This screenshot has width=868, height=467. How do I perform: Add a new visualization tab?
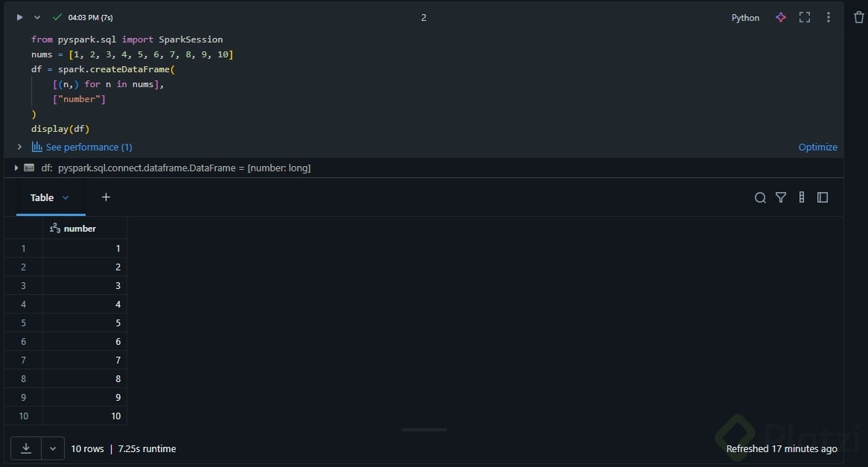[106, 197]
